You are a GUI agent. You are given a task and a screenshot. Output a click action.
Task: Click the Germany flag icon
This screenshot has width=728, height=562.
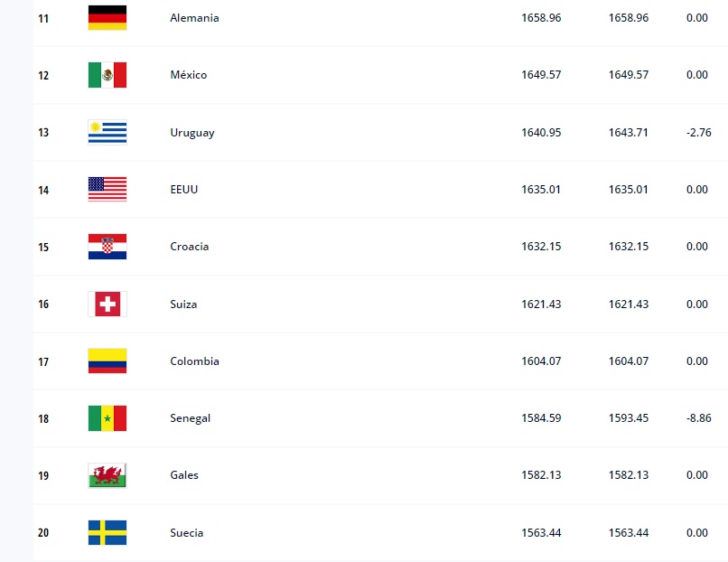pyautogui.click(x=107, y=18)
